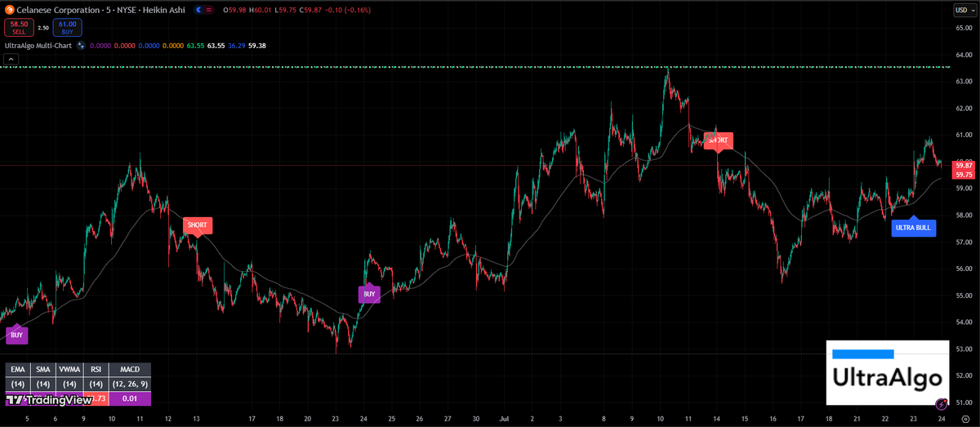Click the VWMA column header in table
The height and width of the screenshot is (427, 980).
coord(70,370)
